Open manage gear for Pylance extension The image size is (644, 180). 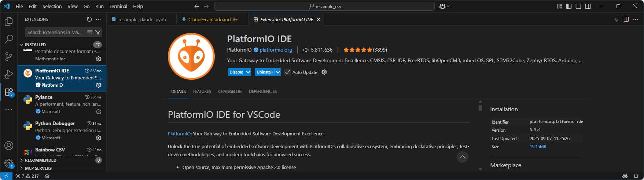click(x=99, y=112)
